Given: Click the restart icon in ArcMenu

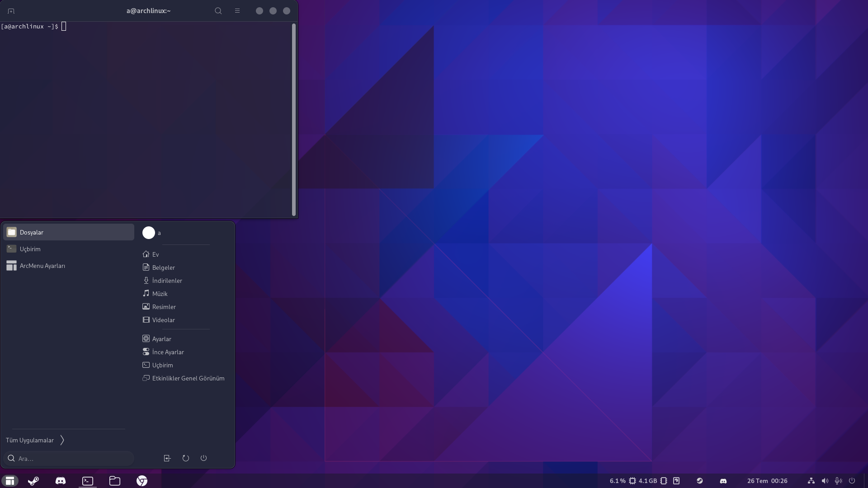Looking at the screenshot, I should (x=186, y=458).
